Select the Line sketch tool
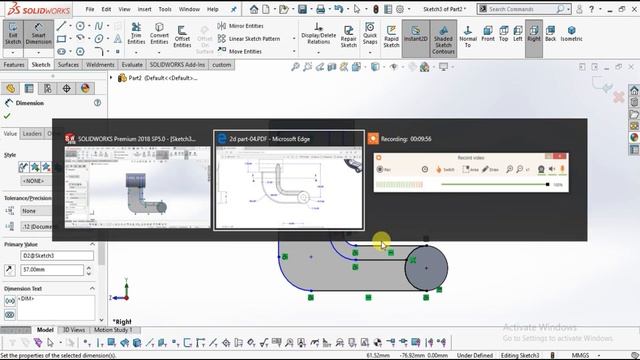 [61, 26]
